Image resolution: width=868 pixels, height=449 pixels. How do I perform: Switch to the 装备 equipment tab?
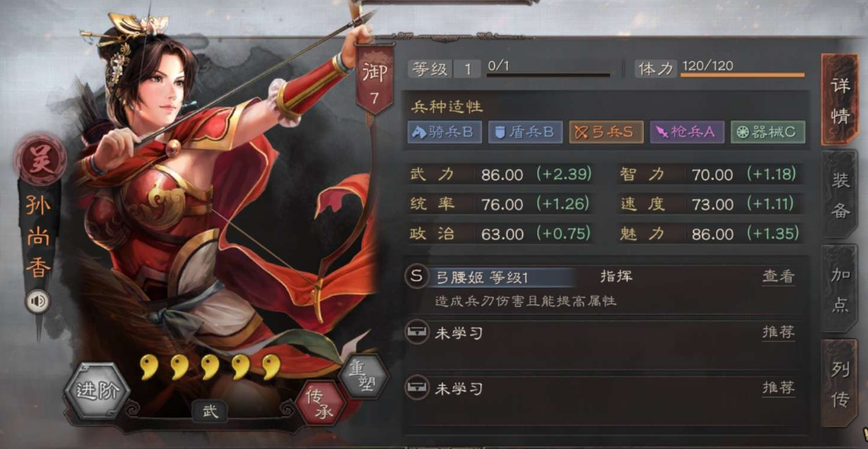[840, 194]
